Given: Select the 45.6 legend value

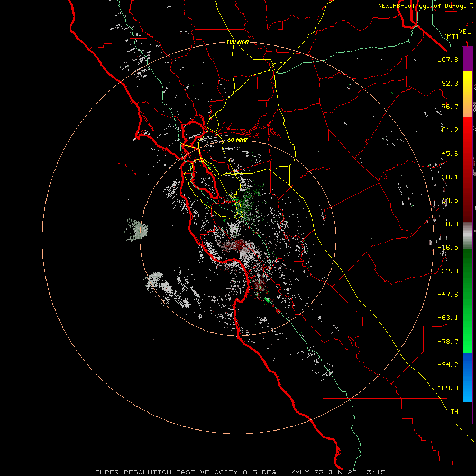Looking at the screenshot, I should (450, 153).
